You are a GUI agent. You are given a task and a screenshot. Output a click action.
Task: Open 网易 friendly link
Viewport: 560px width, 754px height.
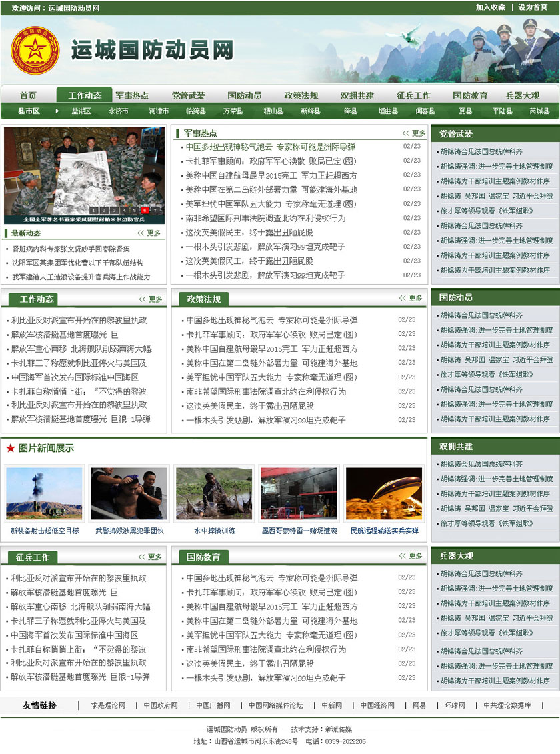click(x=419, y=705)
